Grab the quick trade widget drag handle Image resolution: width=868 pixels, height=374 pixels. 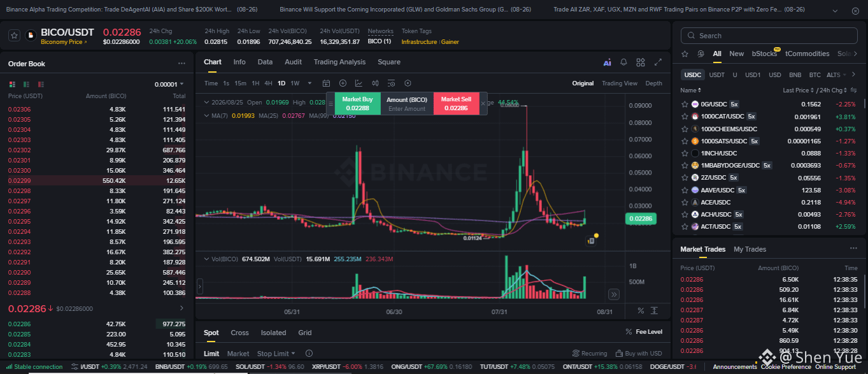pyautogui.click(x=331, y=103)
